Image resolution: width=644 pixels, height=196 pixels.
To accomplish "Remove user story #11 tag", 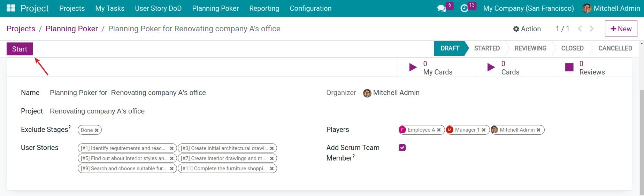I will coord(271,168).
